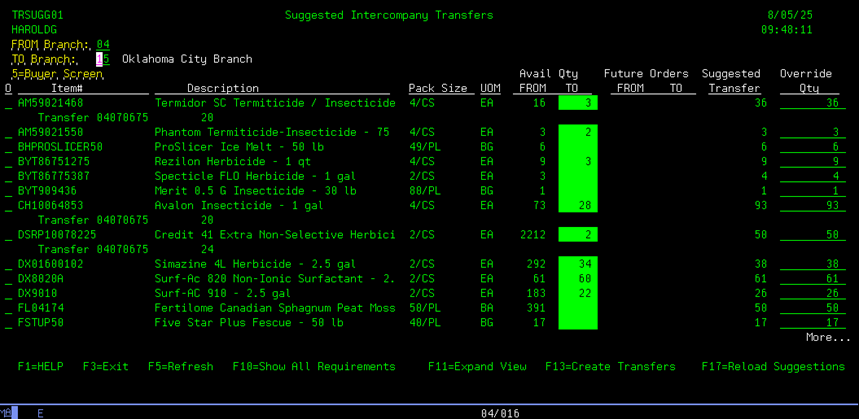This screenshot has width=859, height=419.
Task: Click F3=Exit at the bottom
Action: (x=105, y=367)
